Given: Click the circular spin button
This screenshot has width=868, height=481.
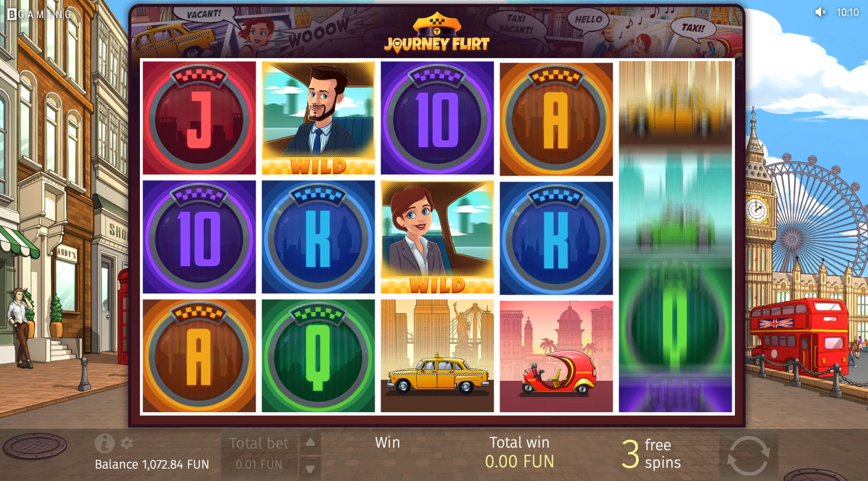Looking at the screenshot, I should click(x=748, y=455).
